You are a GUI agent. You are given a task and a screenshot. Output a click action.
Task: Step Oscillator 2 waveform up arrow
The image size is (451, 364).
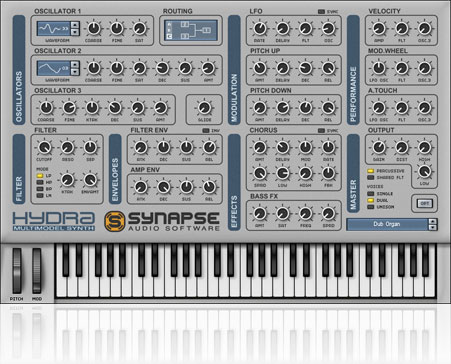[x=75, y=65]
